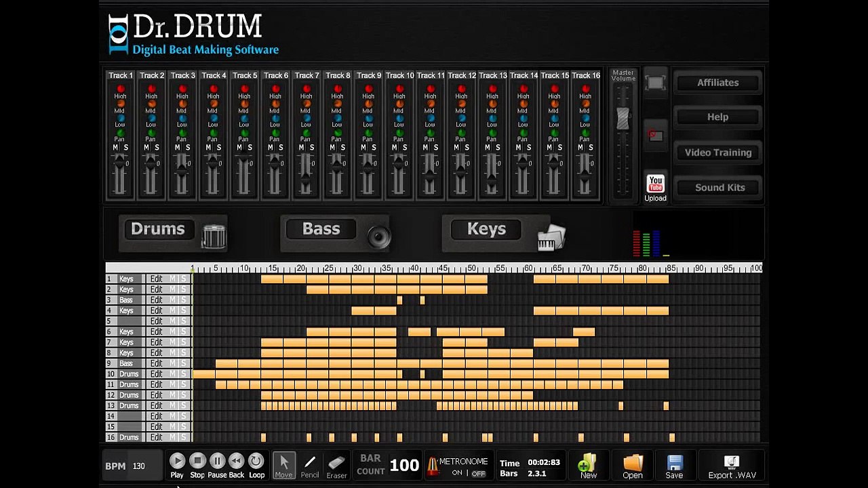
Task: Click Track 2 Mid orange knob
Action: 151,104
